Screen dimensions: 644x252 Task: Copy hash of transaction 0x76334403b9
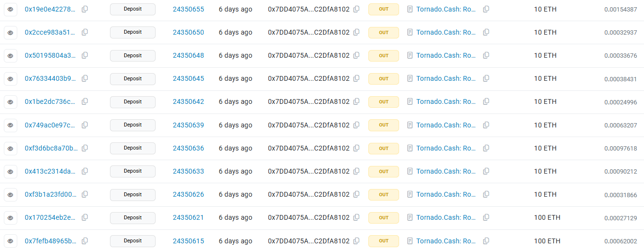(x=85, y=78)
